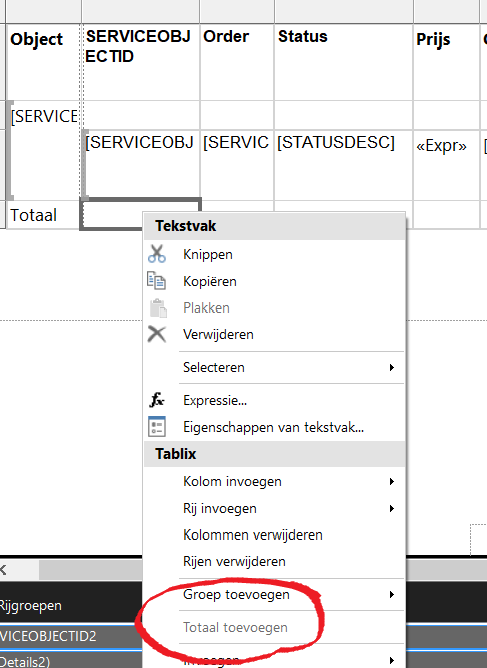Choose Kopiëren from the context menu
This screenshot has height=668, width=487.
[x=274, y=281]
